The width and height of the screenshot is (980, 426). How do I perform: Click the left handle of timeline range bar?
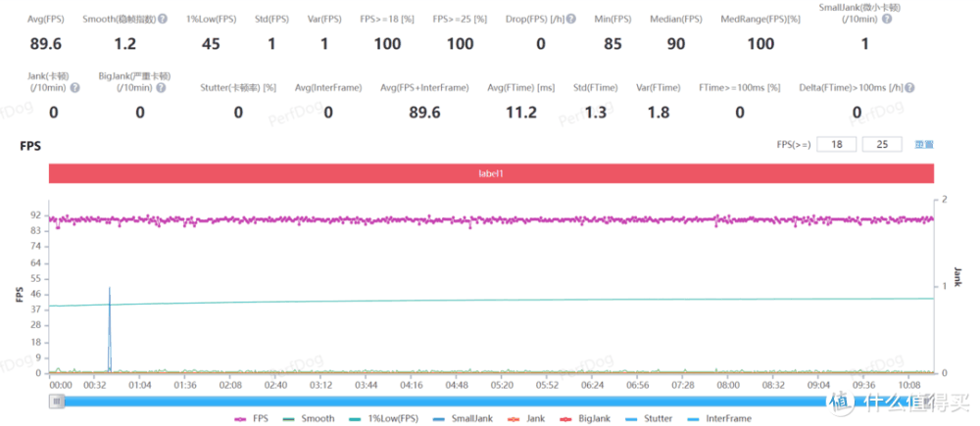coord(58,401)
